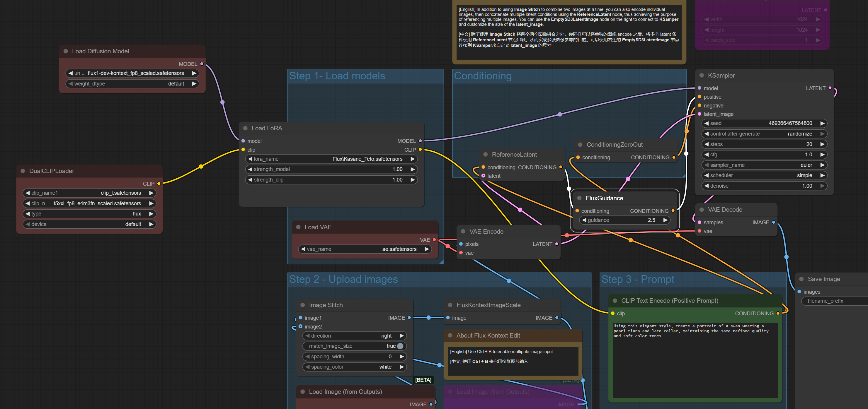
Task: Open the vae_name dropdown
Action: click(x=365, y=249)
